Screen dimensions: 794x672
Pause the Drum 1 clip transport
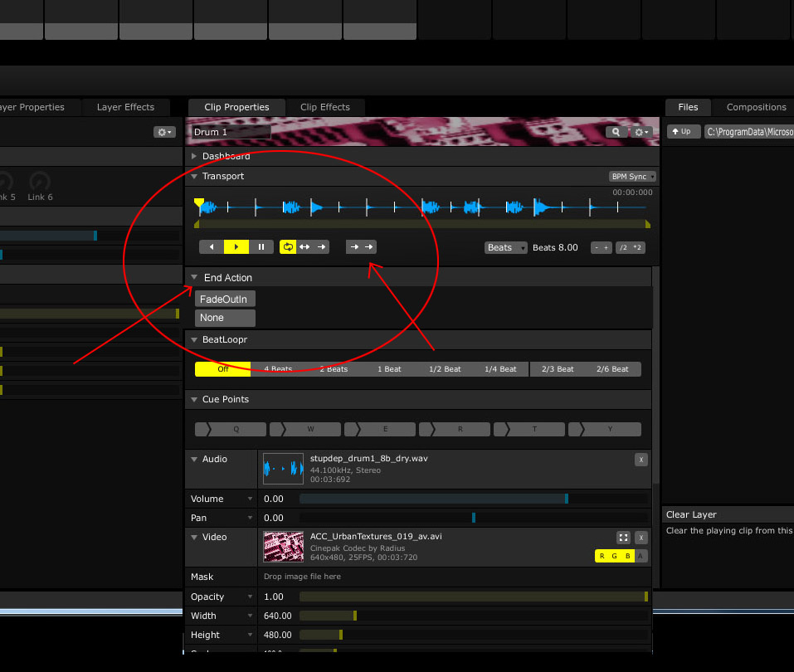(x=261, y=246)
